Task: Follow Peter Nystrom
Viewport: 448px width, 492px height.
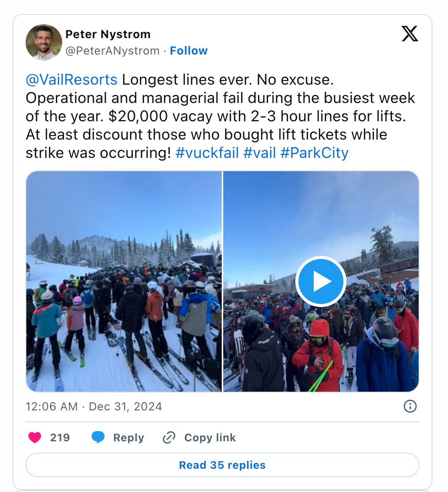Action: coord(189,51)
